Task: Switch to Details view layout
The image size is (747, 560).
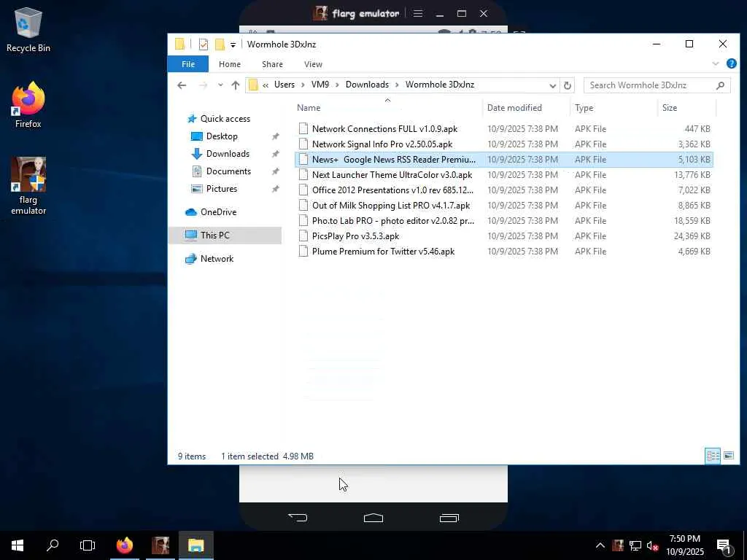Action: coord(713,456)
